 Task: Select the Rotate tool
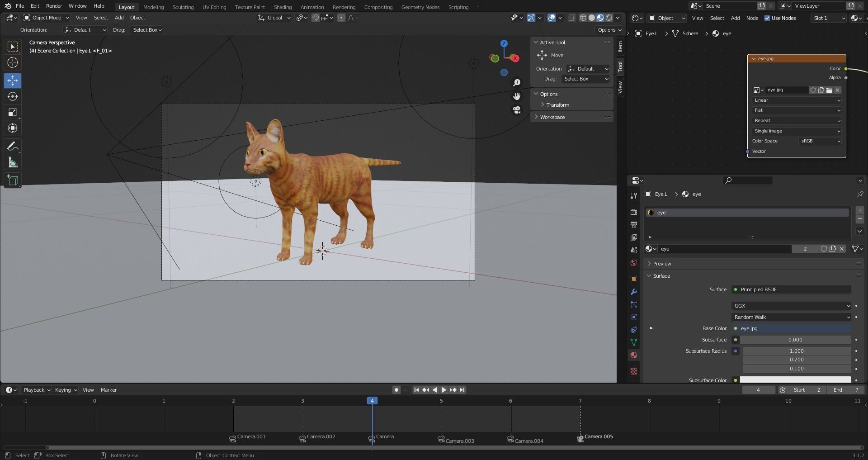coord(13,96)
